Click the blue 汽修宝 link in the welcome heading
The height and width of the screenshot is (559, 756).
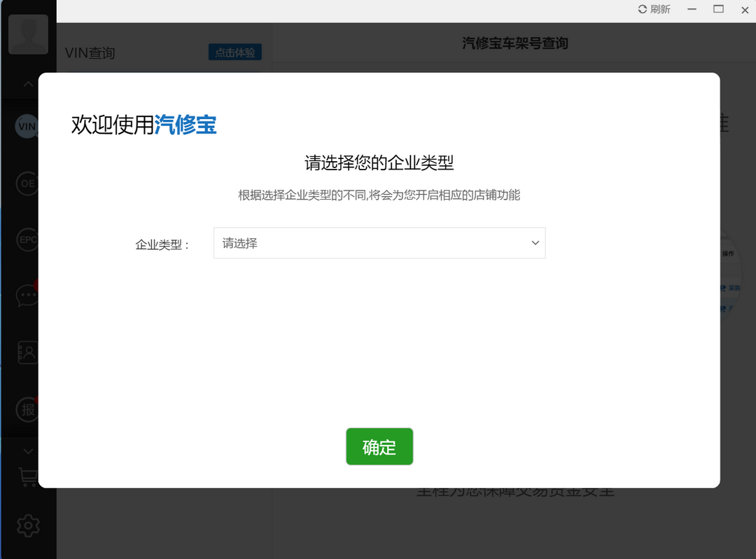click(x=185, y=124)
